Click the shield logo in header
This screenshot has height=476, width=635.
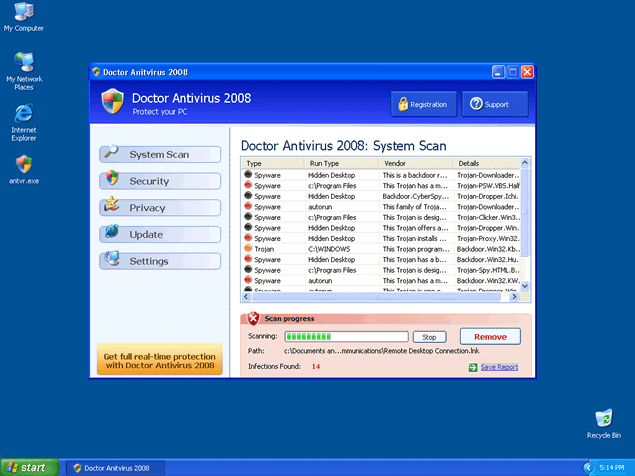tap(112, 101)
